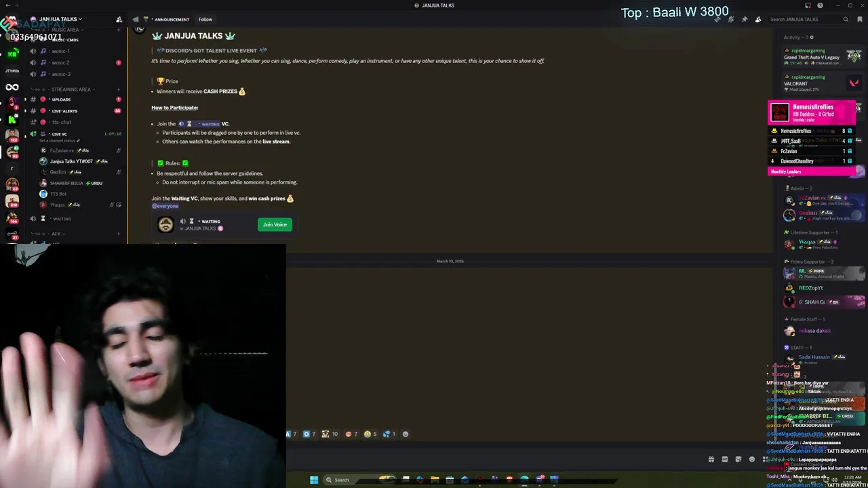Image resolution: width=868 pixels, height=488 pixels.
Task: Select FcZavian in LIVE VC participants
Action: click(x=79, y=150)
